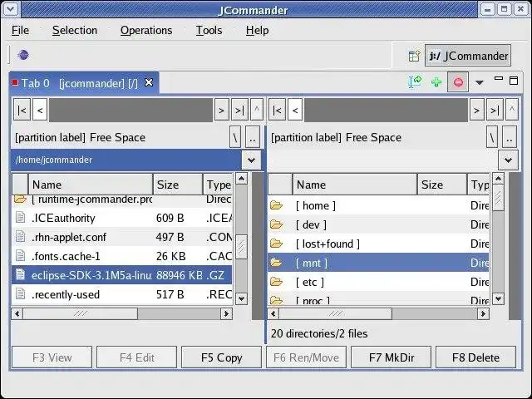532x399 pixels.
Task: Select the .rhn-applet.conf file
Action: [x=122, y=237]
